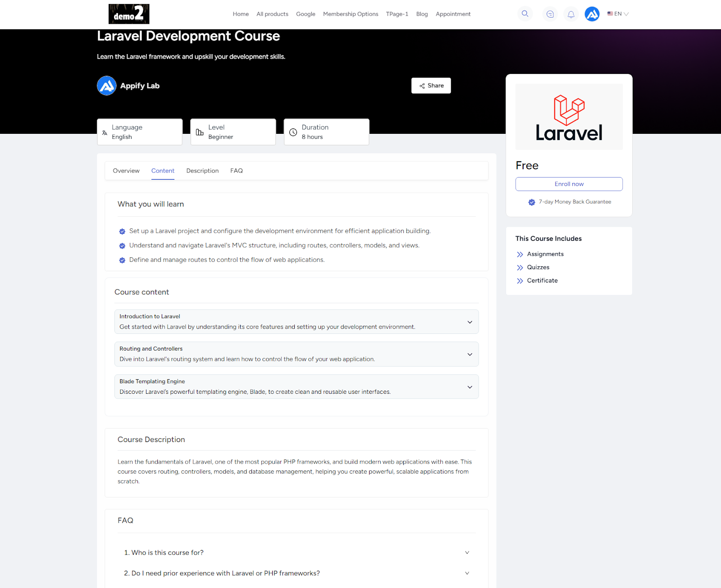Click the 'Beginner' level value
721x588 pixels.
pyautogui.click(x=221, y=137)
